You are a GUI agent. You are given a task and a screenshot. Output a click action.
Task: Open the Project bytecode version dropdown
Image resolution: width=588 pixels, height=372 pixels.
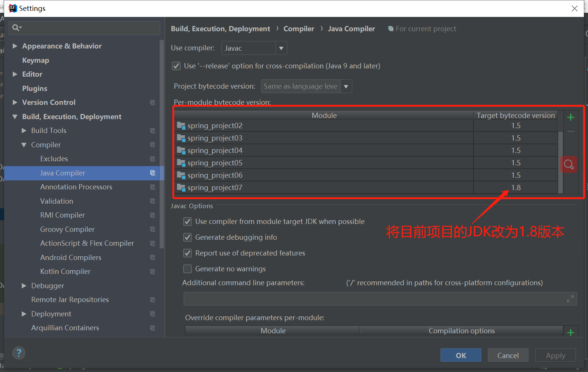tap(346, 86)
